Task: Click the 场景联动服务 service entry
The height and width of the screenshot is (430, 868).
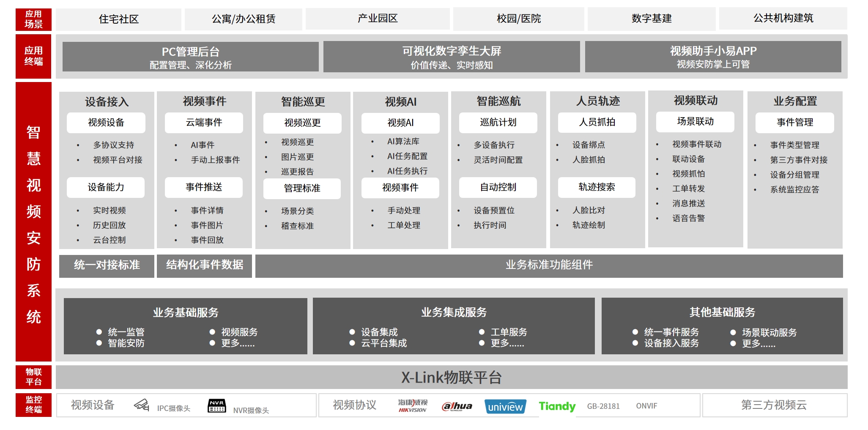Action: click(769, 332)
